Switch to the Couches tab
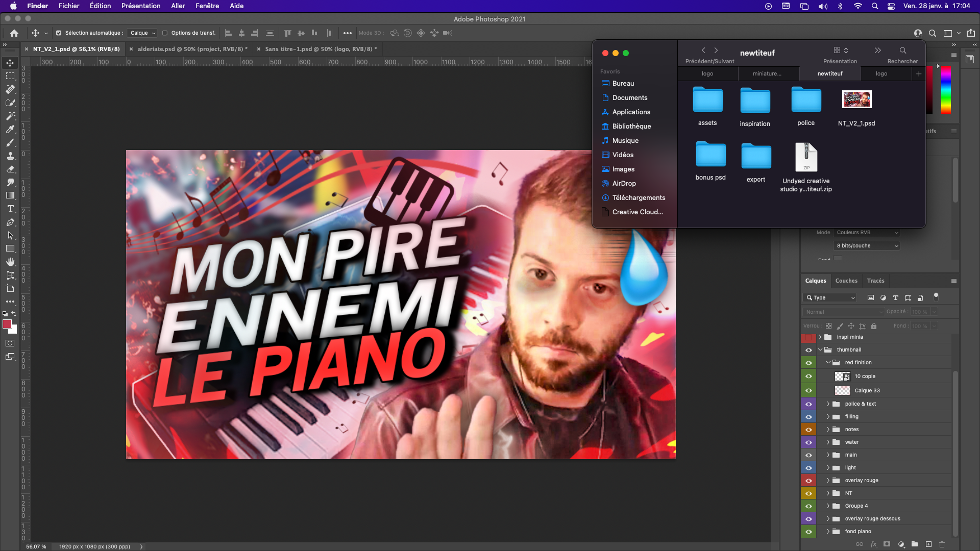The height and width of the screenshot is (551, 980). [846, 281]
